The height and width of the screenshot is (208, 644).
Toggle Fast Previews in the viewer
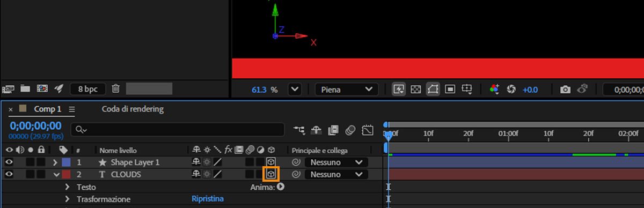pyautogui.click(x=399, y=90)
